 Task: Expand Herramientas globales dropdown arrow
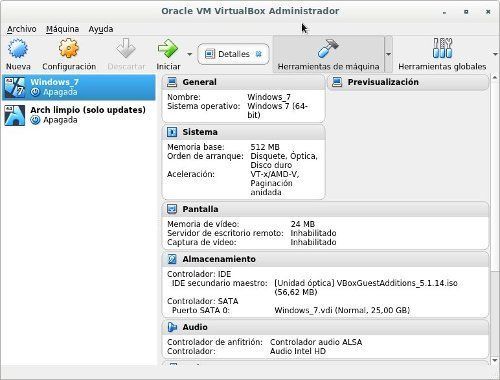495,54
